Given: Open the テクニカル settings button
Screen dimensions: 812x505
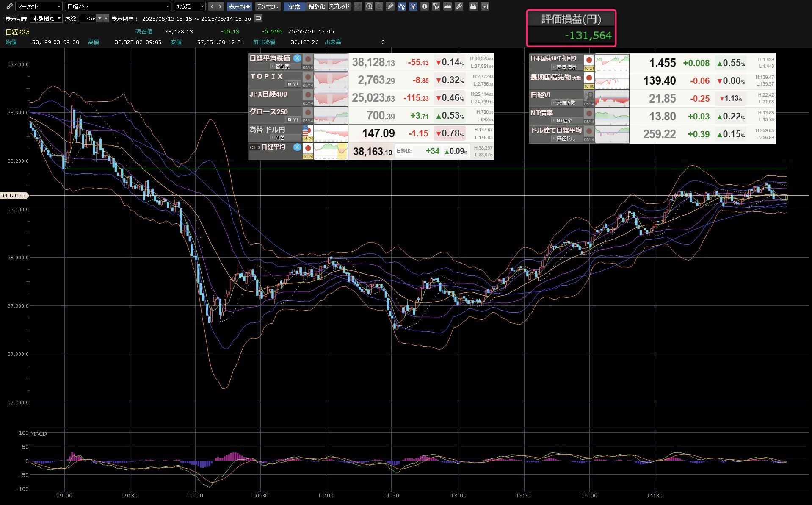Looking at the screenshot, I should click(268, 6).
